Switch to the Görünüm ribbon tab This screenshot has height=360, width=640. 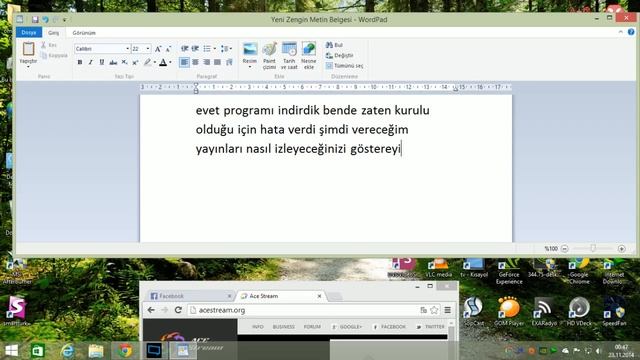[x=84, y=33]
